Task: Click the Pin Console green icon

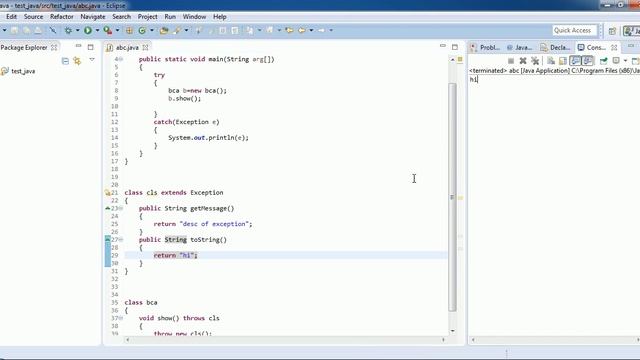Action: [x=604, y=61]
